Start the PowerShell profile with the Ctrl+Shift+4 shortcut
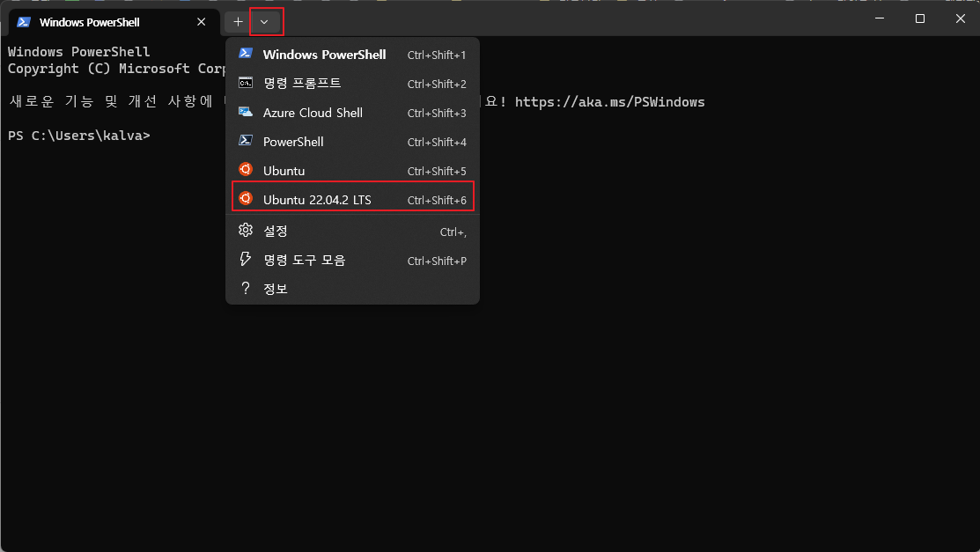This screenshot has height=552, width=980. [352, 141]
